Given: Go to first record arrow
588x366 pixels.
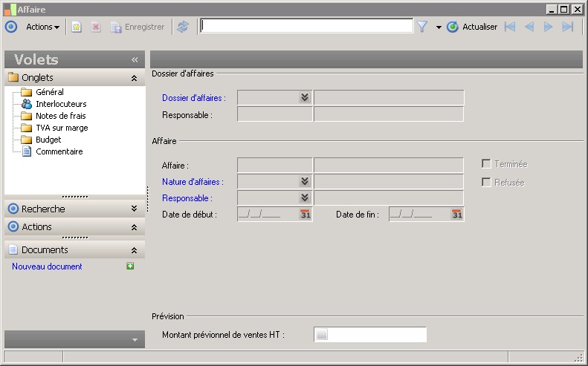Looking at the screenshot, I should click(x=510, y=27).
